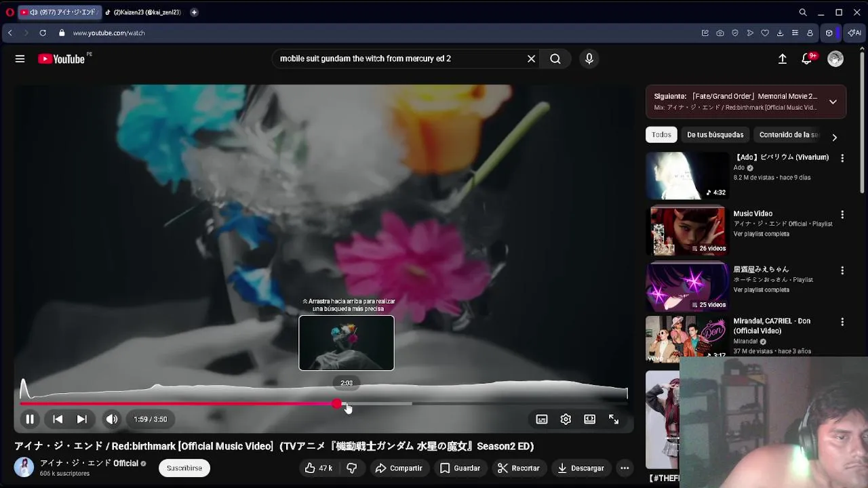
Task: Expand the Siguiente mix panel chevron
Action: (833, 102)
